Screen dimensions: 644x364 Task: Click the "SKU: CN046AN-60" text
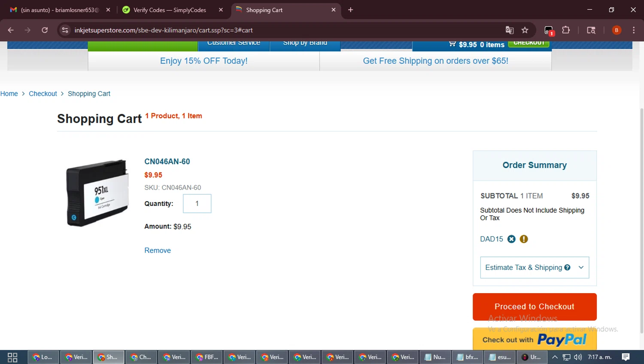point(173,188)
